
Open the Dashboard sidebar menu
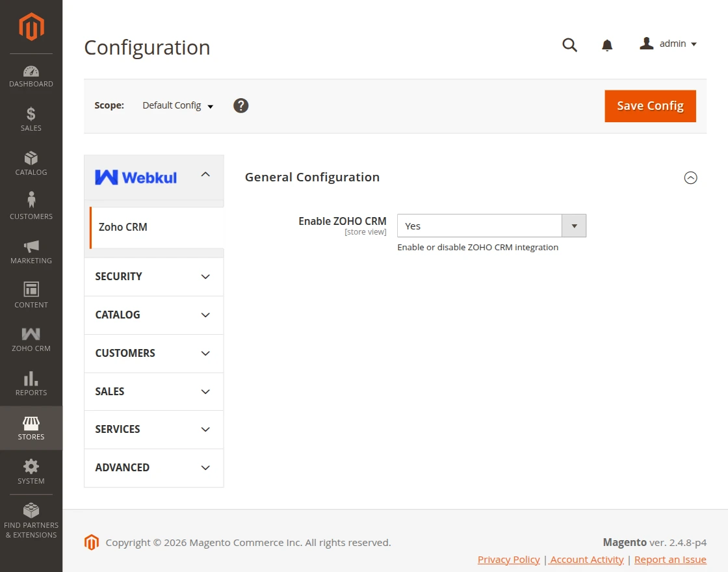[x=31, y=77]
